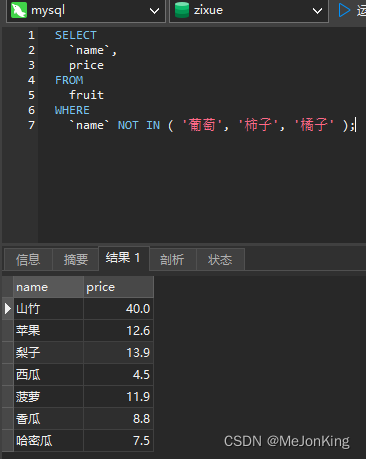Viewport: 366px width, 459px height.
Task: Click the price value 4.5
Action: 141,375
